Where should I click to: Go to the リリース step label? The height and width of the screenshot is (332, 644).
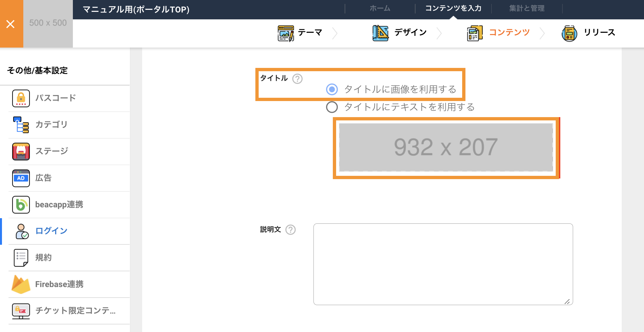click(x=599, y=32)
